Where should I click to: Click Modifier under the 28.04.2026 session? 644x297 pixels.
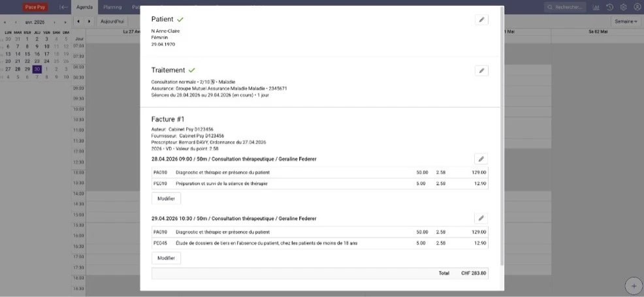(167, 198)
